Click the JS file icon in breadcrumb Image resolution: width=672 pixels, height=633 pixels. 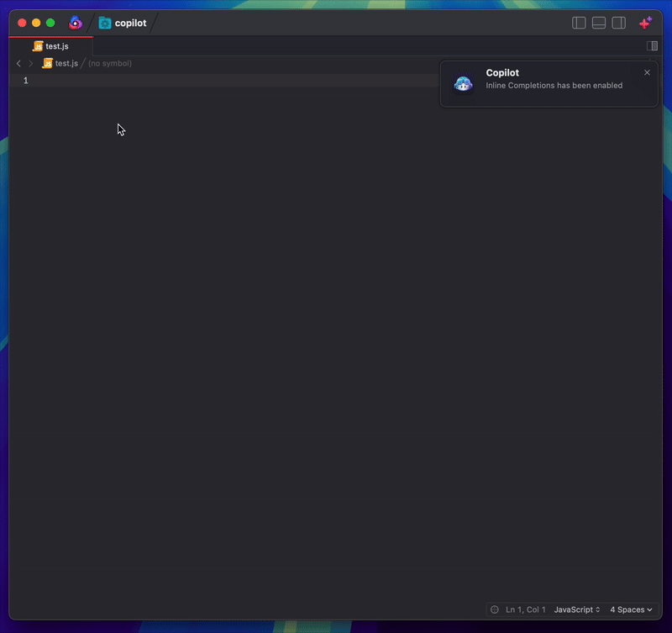[48, 63]
